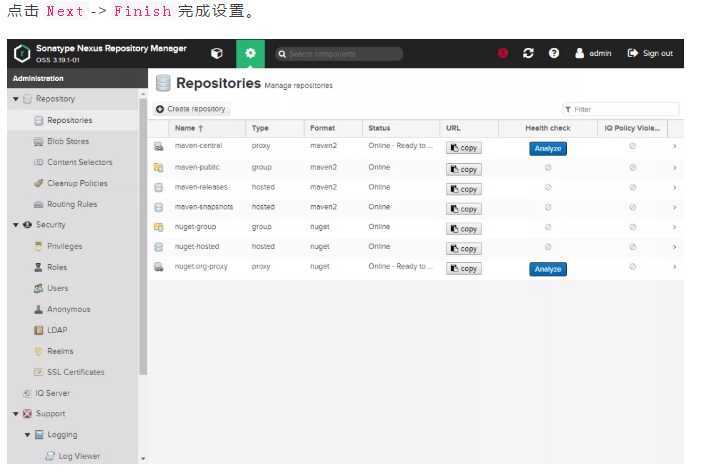Click Analyze for maven-central
Screen dimensions: 706x472
(548, 149)
